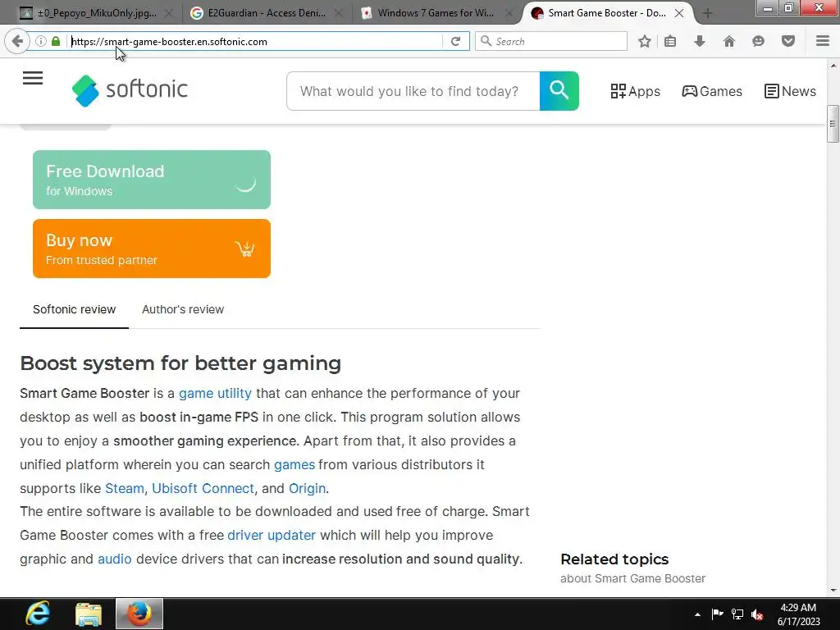Close the E2Guardian Access Denied tab

pyautogui.click(x=339, y=13)
